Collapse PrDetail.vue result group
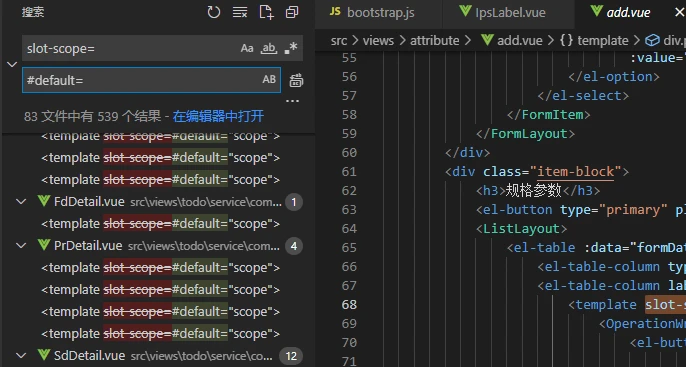The width and height of the screenshot is (686, 367). tap(21, 246)
